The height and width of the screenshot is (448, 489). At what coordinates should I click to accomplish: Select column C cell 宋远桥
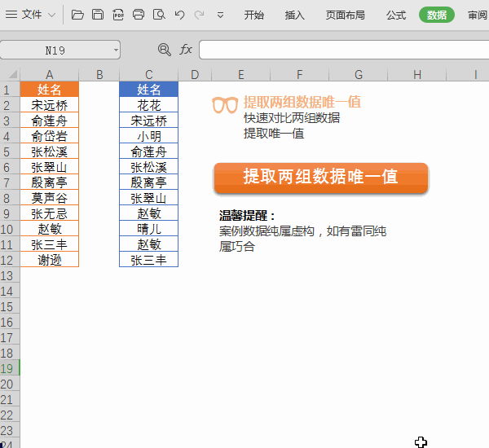click(x=149, y=121)
